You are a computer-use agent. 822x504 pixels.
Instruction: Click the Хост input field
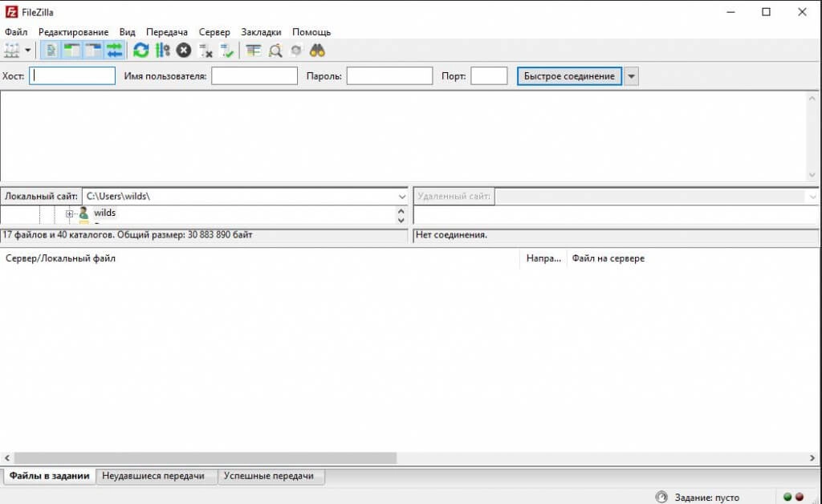coord(72,76)
